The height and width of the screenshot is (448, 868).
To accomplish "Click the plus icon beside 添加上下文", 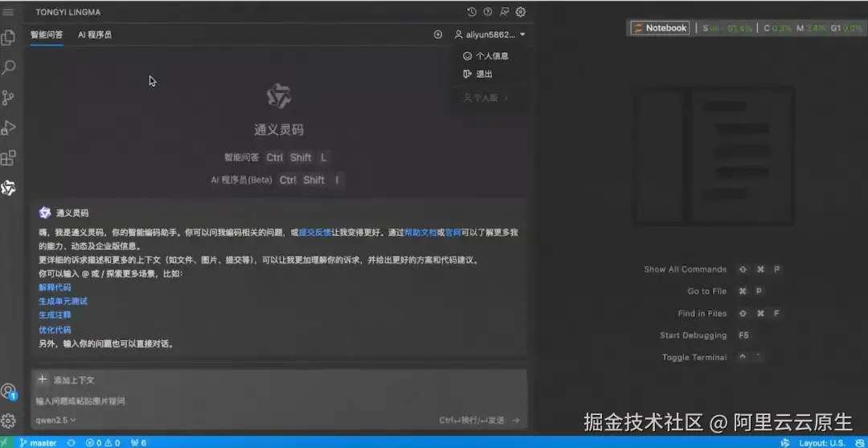I will click(42, 380).
